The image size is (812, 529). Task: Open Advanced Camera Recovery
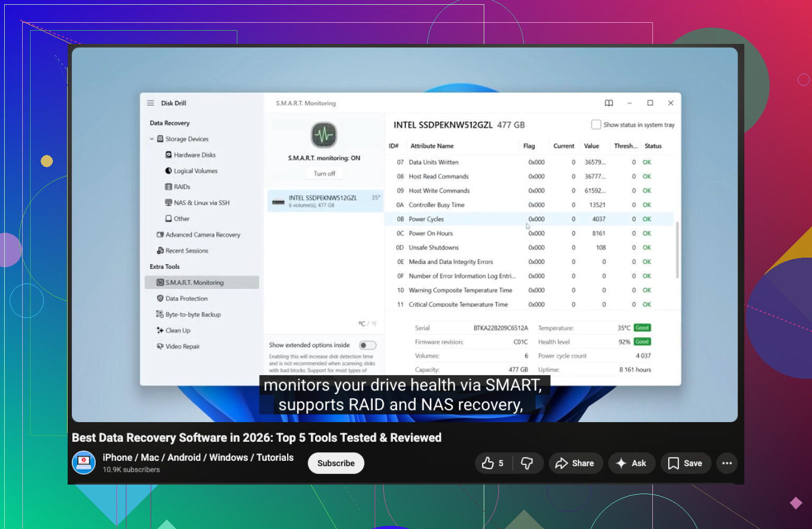tap(203, 234)
